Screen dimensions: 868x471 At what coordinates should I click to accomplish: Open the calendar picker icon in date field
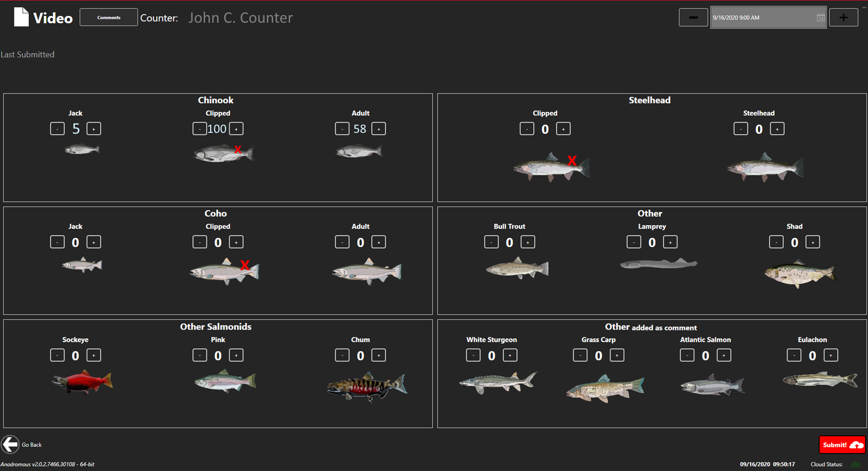point(820,17)
